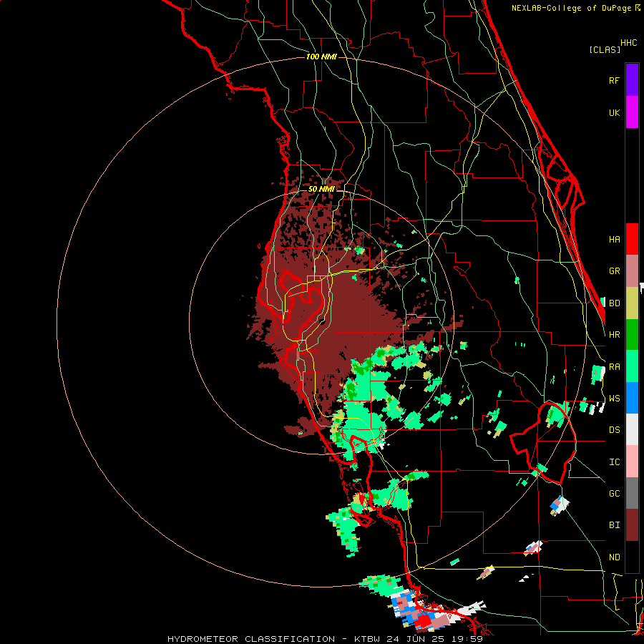The width and height of the screenshot is (644, 644).
Task: Select the light pink IC legend swatch
Action: point(632,462)
